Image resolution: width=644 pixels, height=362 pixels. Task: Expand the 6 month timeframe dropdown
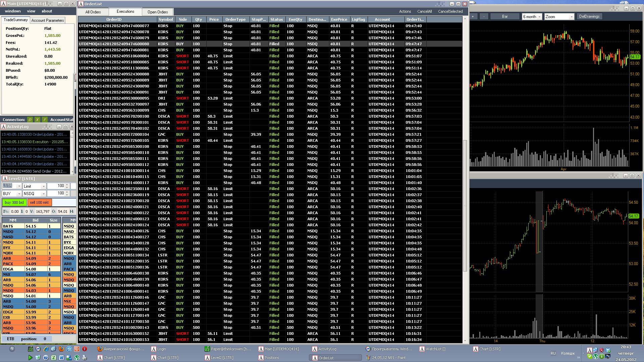click(x=539, y=17)
